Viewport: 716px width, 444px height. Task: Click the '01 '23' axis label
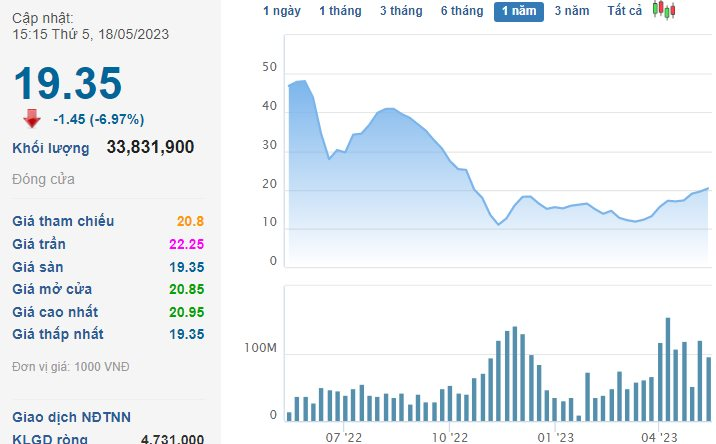(x=555, y=437)
